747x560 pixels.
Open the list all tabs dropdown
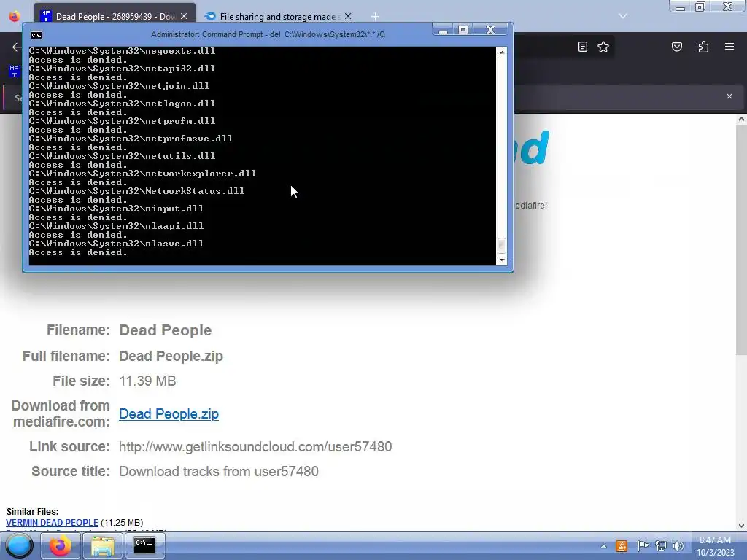pos(623,16)
